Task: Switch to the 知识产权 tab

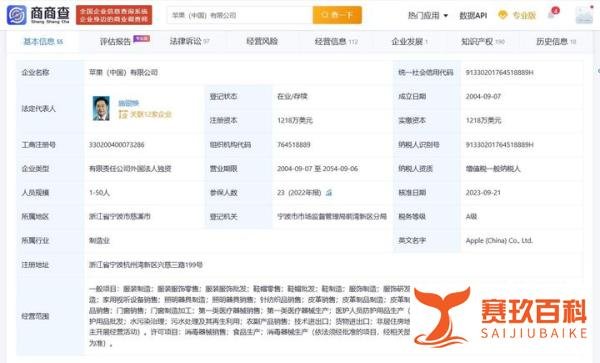Action: click(483, 41)
